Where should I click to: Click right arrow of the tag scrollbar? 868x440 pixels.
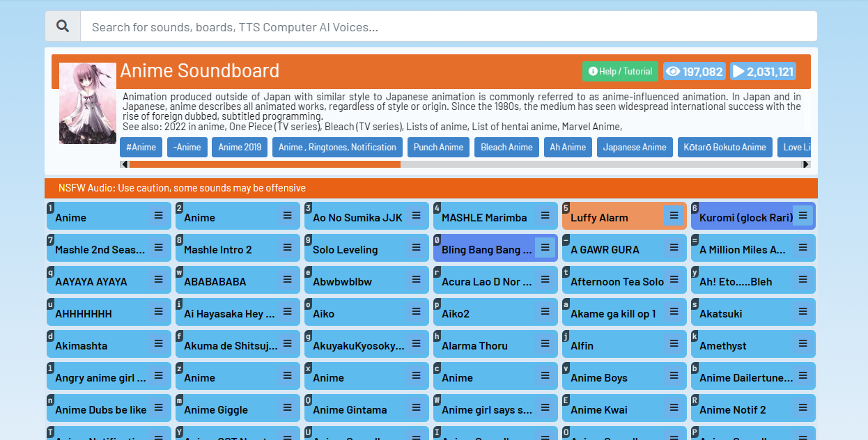[x=806, y=165]
